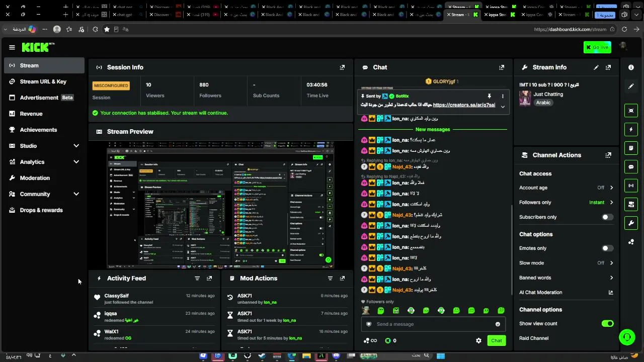Pop out the Stream info panel
The width and height of the screenshot is (644, 362).
[x=608, y=67]
